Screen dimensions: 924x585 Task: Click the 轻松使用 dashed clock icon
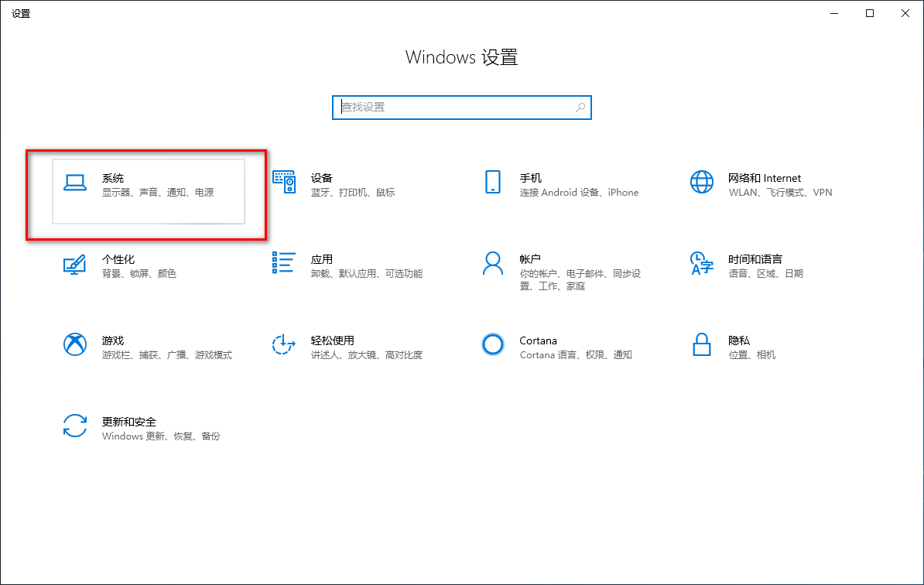point(283,344)
